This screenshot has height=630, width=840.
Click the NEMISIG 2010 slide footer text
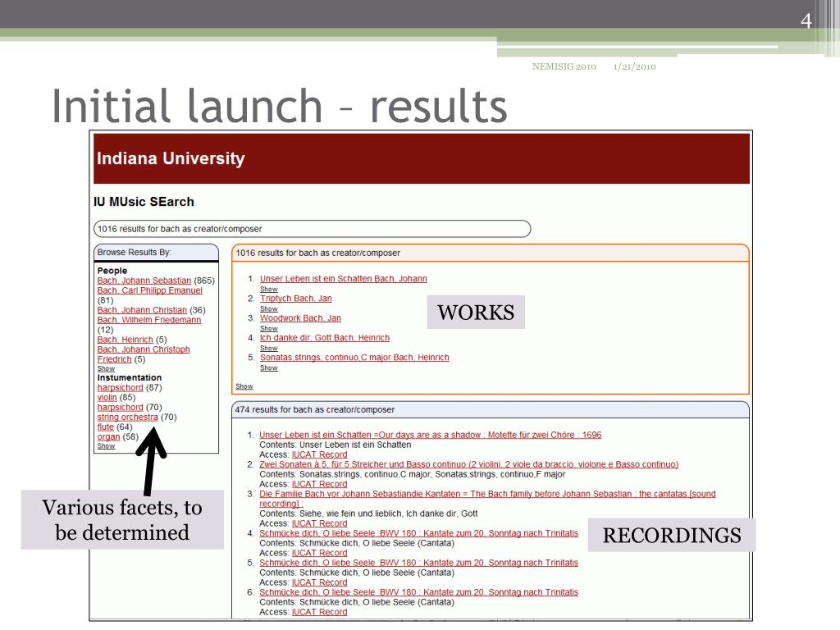(x=564, y=66)
